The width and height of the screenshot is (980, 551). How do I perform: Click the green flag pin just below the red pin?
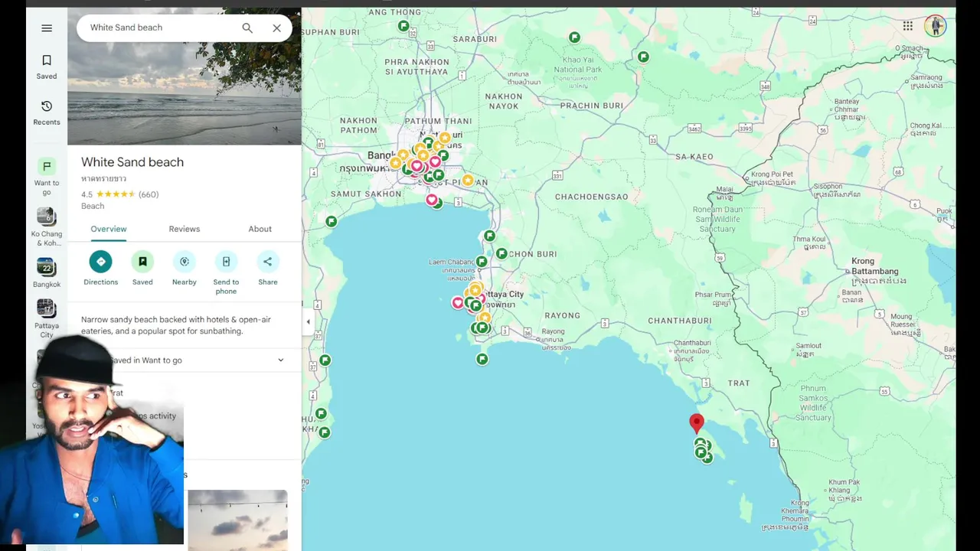click(700, 443)
